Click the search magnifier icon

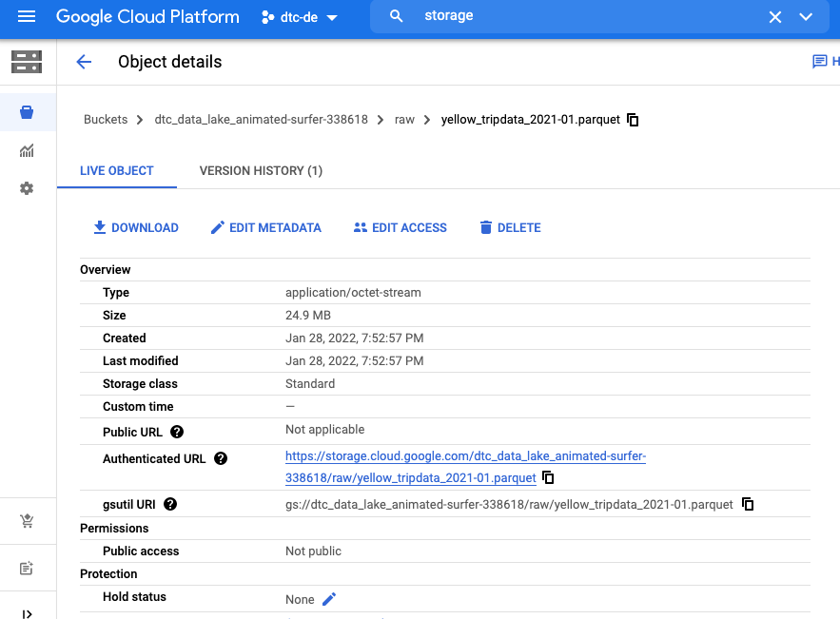tap(396, 16)
